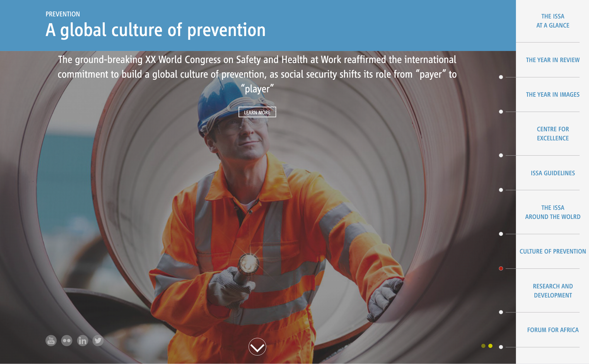The image size is (589, 364).
Task: Go to The ISSA At A Glance
Action: pos(553,21)
